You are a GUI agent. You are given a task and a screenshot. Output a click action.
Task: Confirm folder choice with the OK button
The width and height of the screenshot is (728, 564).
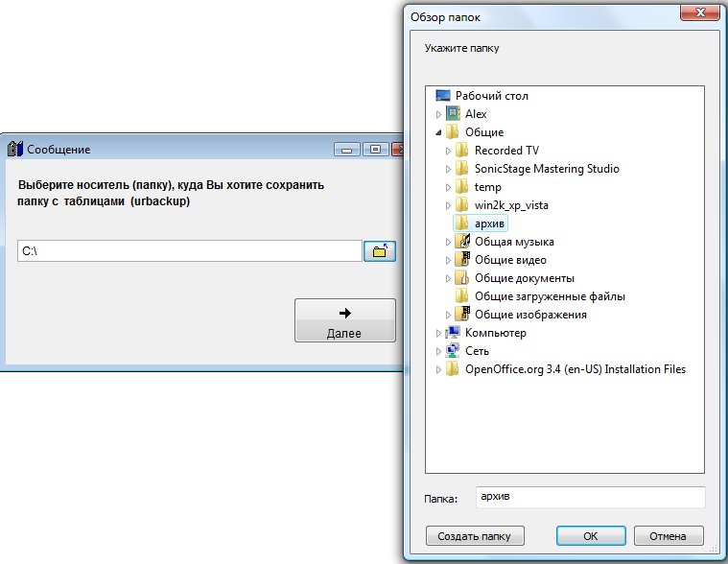pos(591,536)
